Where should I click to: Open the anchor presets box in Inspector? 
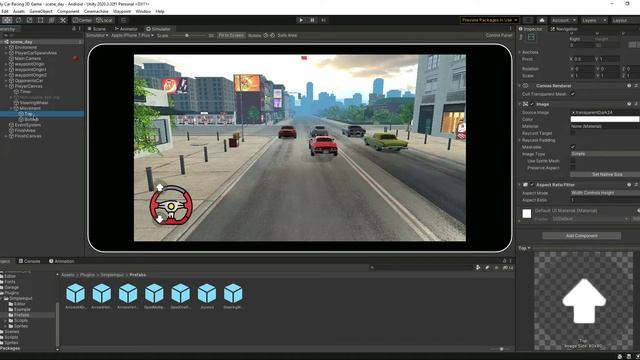531,38
